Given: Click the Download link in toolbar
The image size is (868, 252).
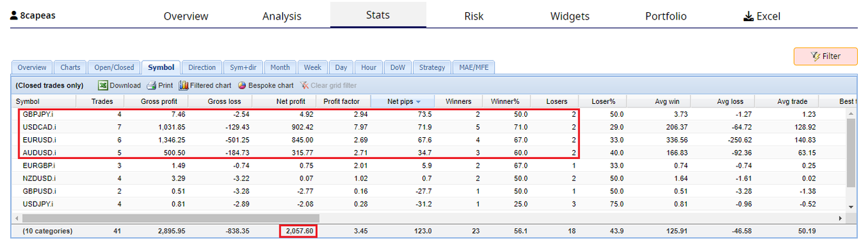Looking at the screenshot, I should pos(125,86).
